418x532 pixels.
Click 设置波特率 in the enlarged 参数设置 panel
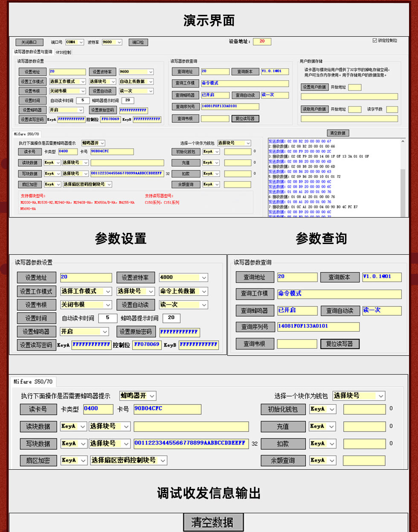point(135,278)
